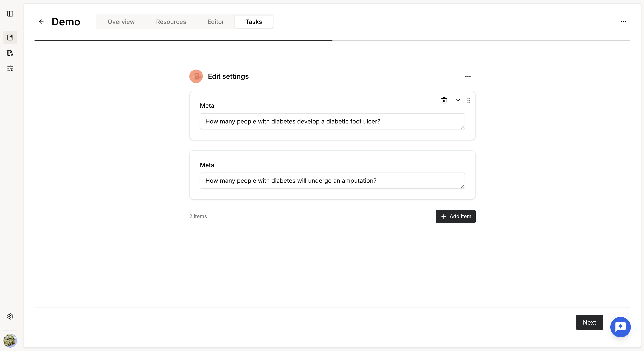Click the user avatar picture
The image size is (644, 351).
10,341
